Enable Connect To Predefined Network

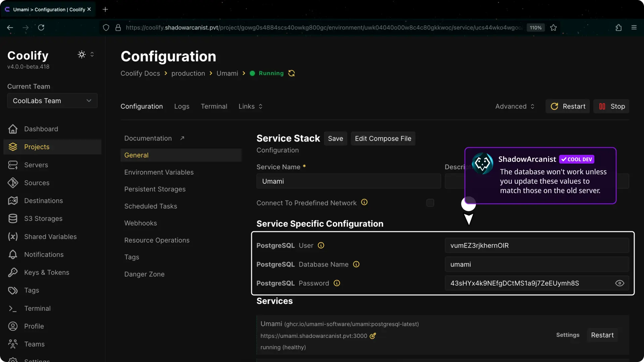tap(430, 203)
